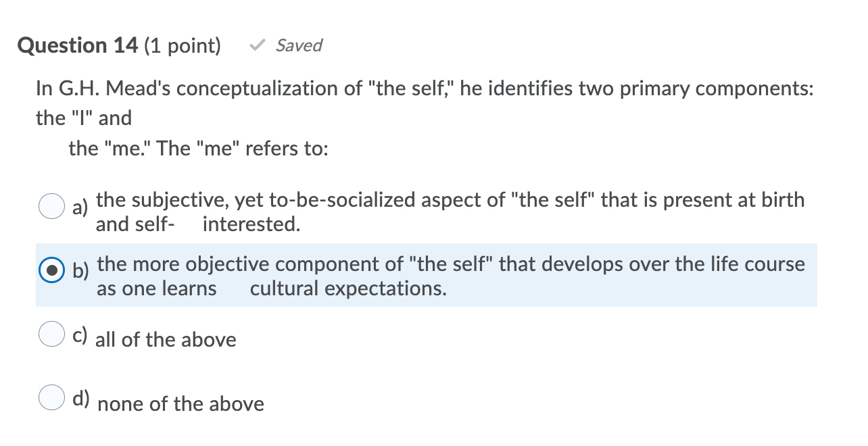Click the label 'd)' next to fourth answer
Viewport: 868px width, 446px height.
(81, 397)
